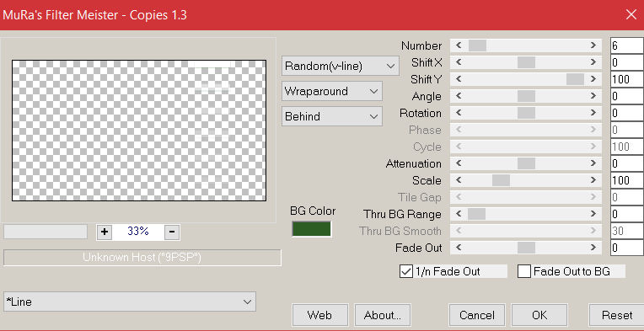Zoom in preview with the plus button

[x=105, y=232]
